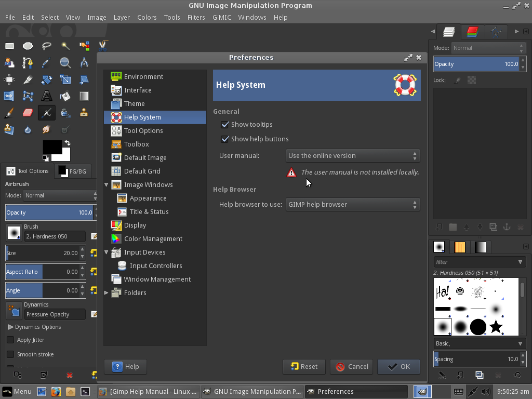
Task: Select the Eraser tool
Action: [28, 113]
